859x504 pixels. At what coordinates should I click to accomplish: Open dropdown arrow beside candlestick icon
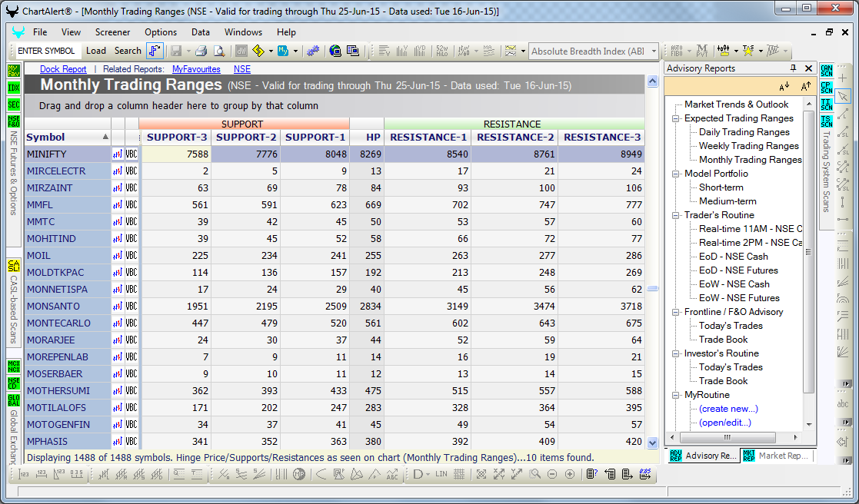[736, 51]
